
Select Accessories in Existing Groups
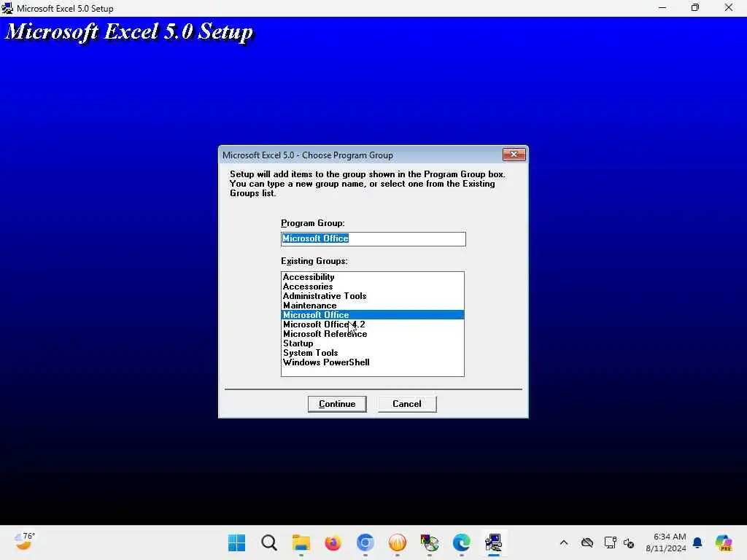tap(373, 286)
